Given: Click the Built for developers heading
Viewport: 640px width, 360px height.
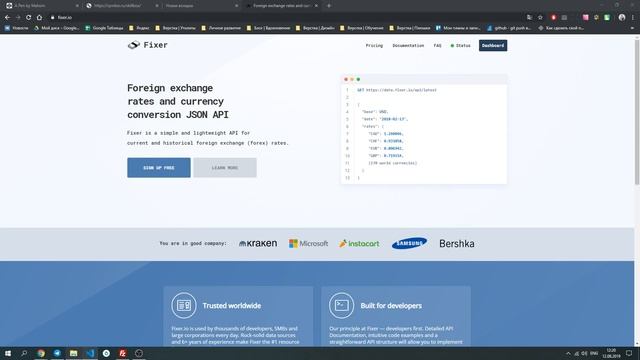Looking at the screenshot, I should click(391, 306).
